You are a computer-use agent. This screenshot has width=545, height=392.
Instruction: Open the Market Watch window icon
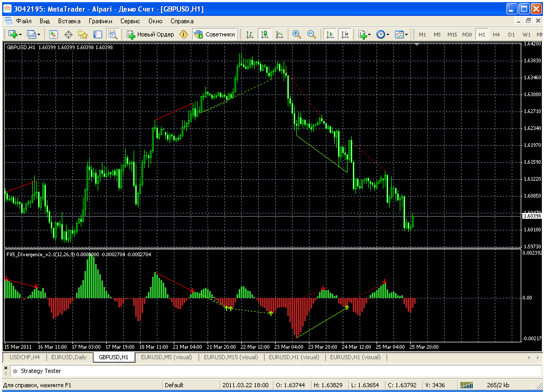(x=53, y=34)
